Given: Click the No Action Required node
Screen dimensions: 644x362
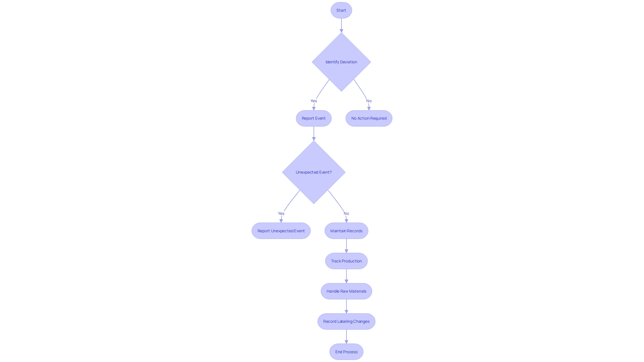Looking at the screenshot, I should click(x=369, y=118).
